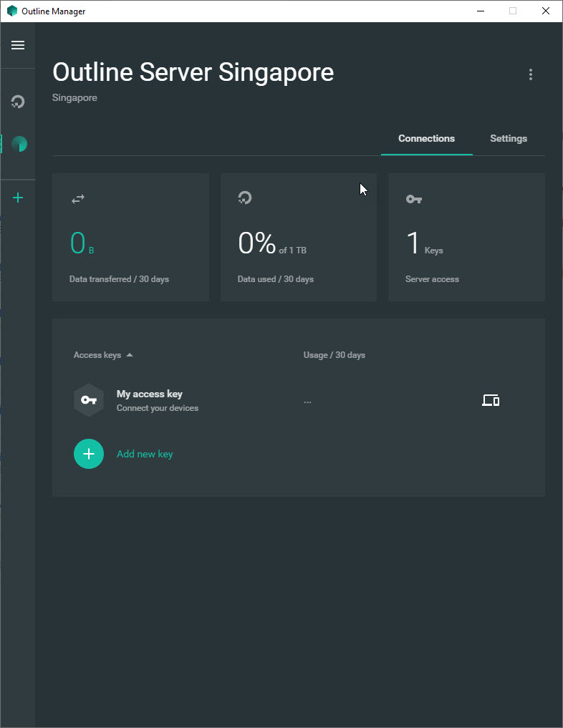Click the My access key name
The height and width of the screenshot is (728, 563).
(x=150, y=394)
